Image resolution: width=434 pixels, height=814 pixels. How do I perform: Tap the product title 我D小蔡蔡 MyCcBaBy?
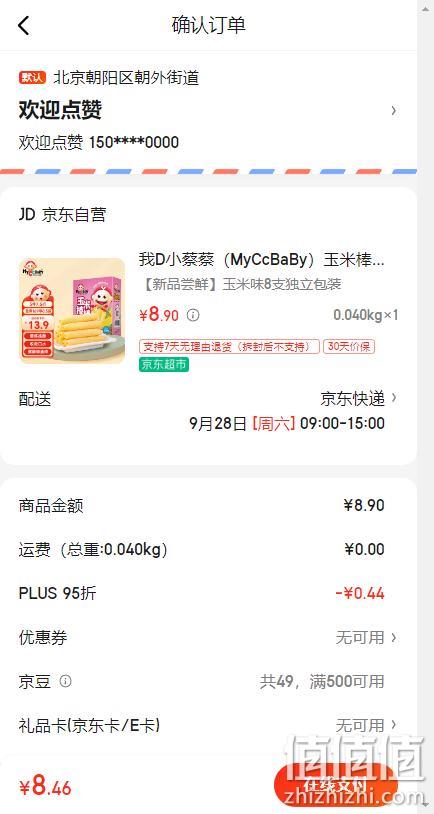[x=262, y=259]
